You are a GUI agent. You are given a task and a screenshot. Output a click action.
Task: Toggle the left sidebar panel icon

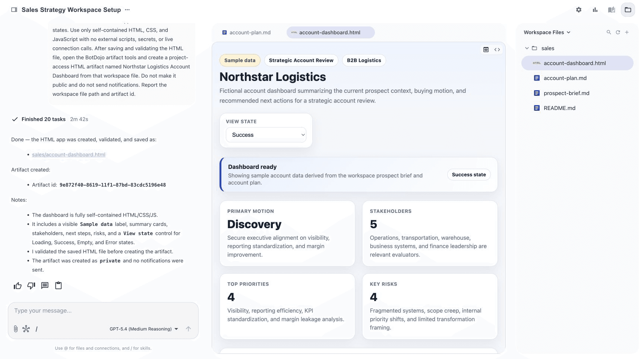(14, 10)
